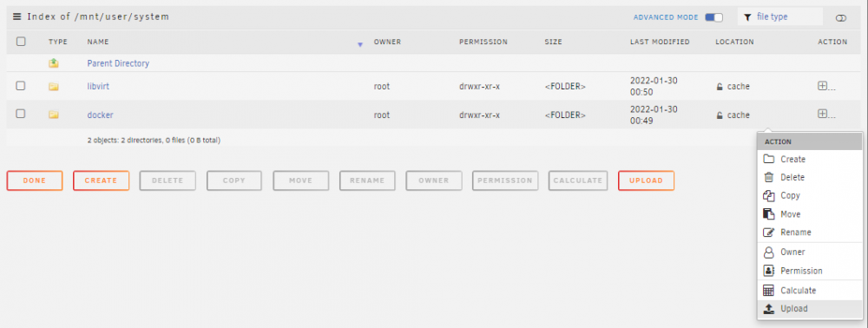Viewport: 868px width, 328px height.
Task: Click the DONE button
Action: click(35, 180)
